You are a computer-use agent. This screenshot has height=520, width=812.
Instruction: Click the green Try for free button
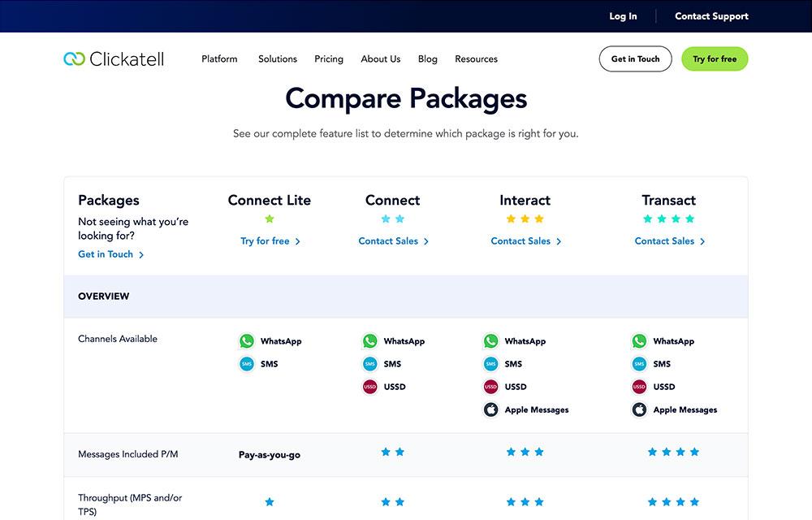715,58
